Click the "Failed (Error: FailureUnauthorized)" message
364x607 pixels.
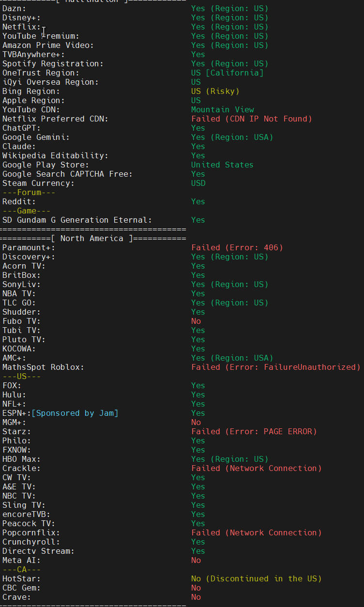pyautogui.click(x=275, y=367)
